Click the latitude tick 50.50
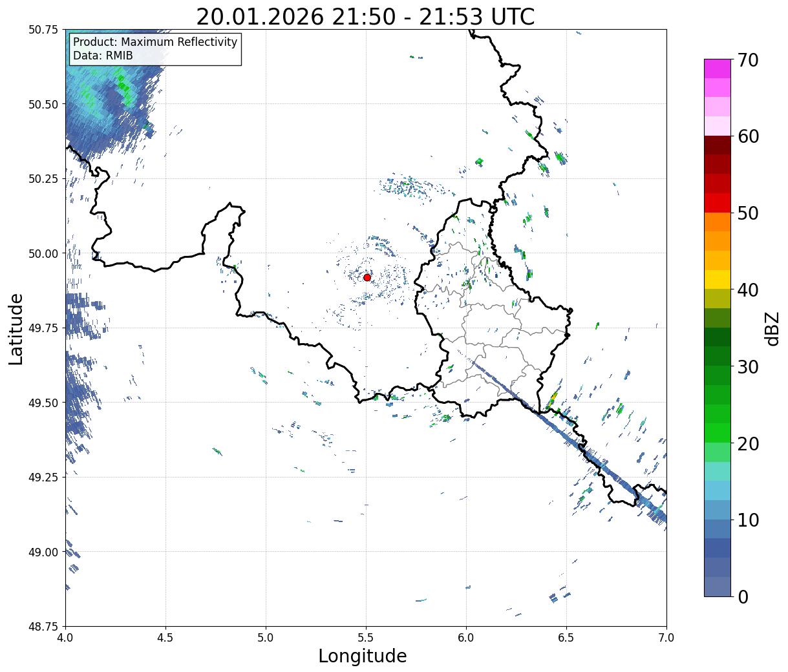The image size is (788, 672). [43, 104]
